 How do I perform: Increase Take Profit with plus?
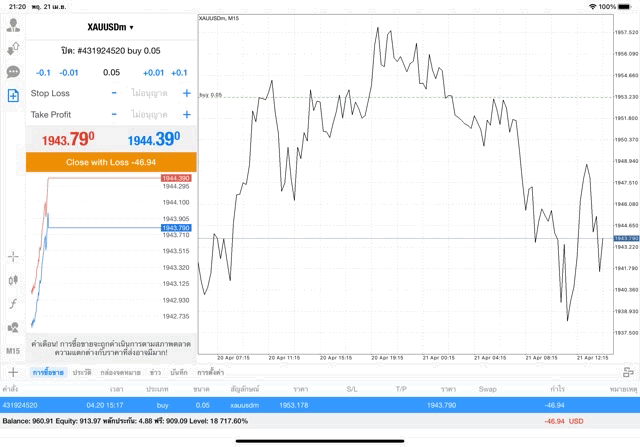187,114
